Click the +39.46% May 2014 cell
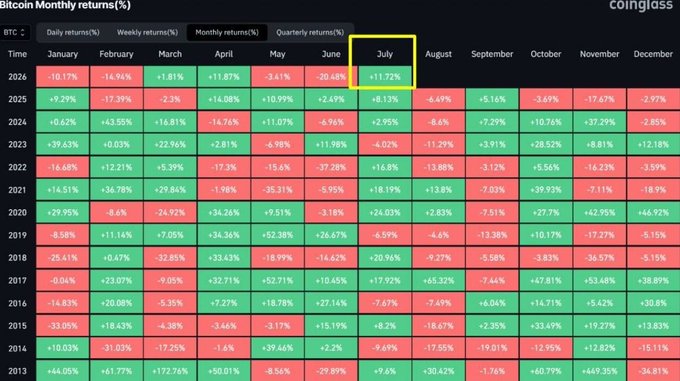The image size is (680, 381). point(278,348)
